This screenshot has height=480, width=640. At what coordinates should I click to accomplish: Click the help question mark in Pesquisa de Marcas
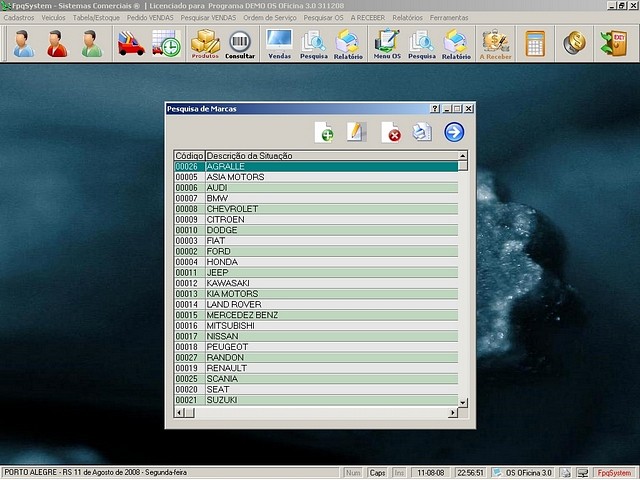click(x=435, y=109)
